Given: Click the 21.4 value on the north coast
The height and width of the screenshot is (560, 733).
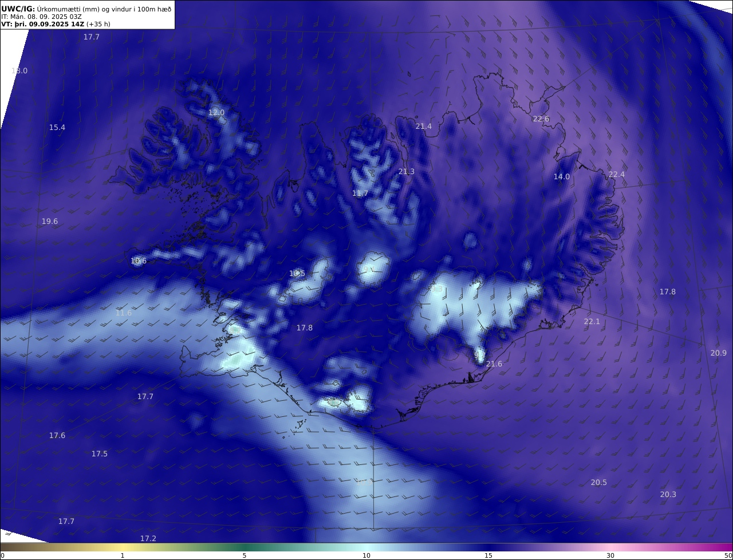Looking at the screenshot, I should (424, 127).
